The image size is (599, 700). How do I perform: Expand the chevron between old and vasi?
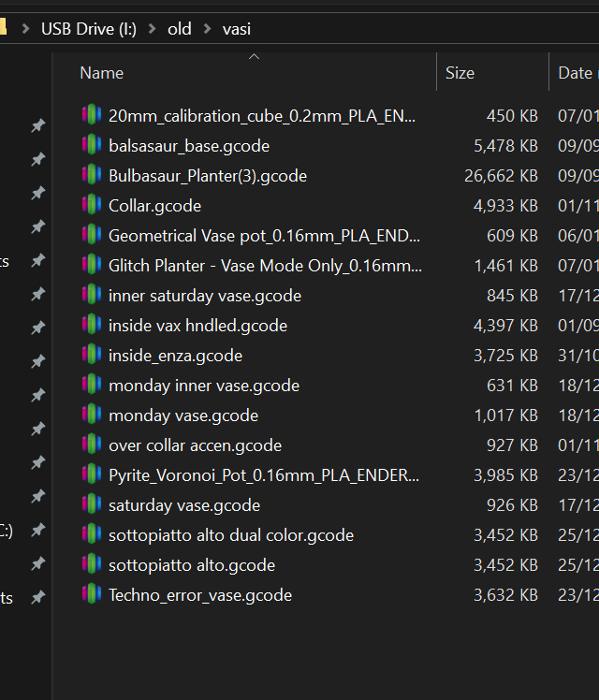(207, 29)
